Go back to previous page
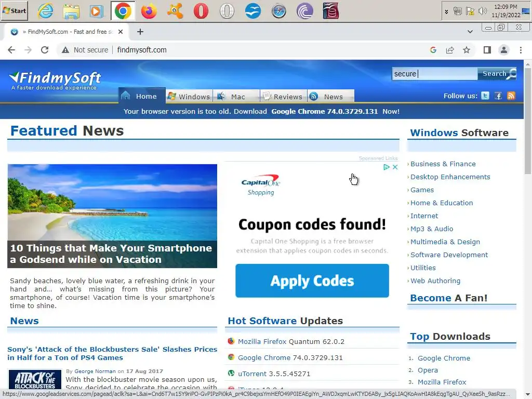The image size is (532, 399). pyautogui.click(x=11, y=50)
